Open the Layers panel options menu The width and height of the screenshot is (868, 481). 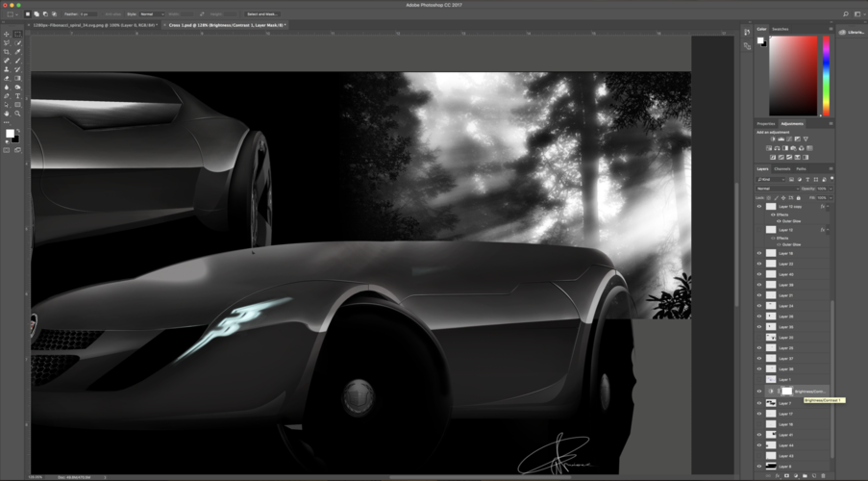click(831, 168)
